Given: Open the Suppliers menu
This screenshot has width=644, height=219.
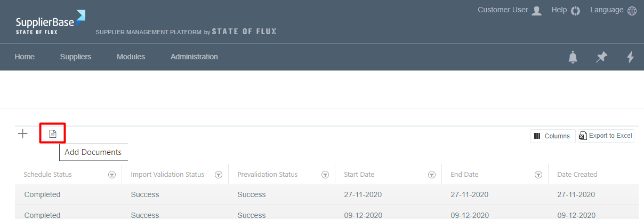Looking at the screenshot, I should click(76, 57).
